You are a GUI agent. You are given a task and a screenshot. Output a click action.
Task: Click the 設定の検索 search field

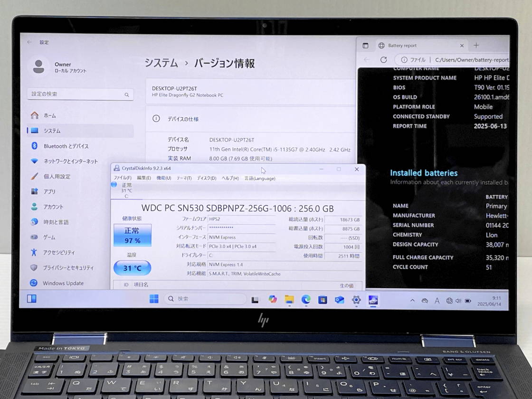coord(80,94)
